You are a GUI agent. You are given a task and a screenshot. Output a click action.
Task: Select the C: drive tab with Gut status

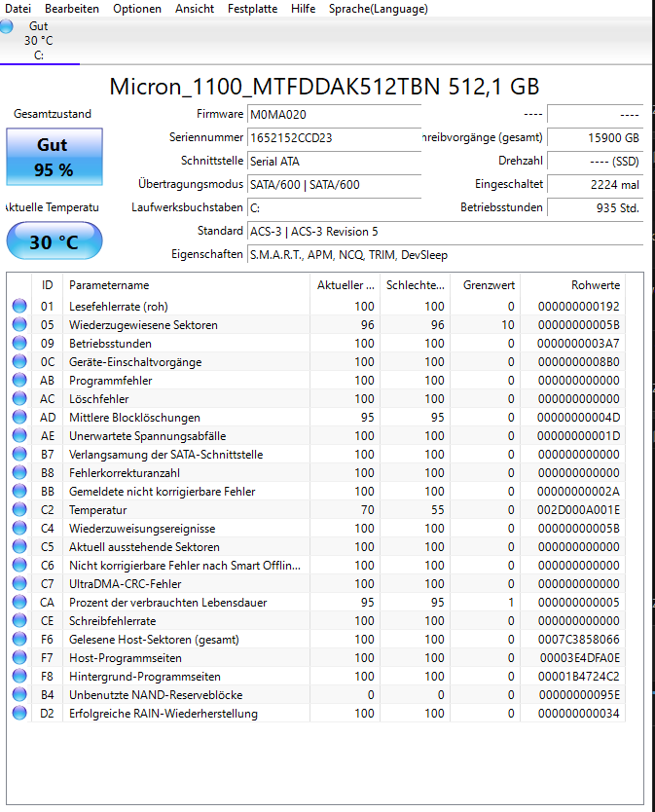click(x=39, y=41)
